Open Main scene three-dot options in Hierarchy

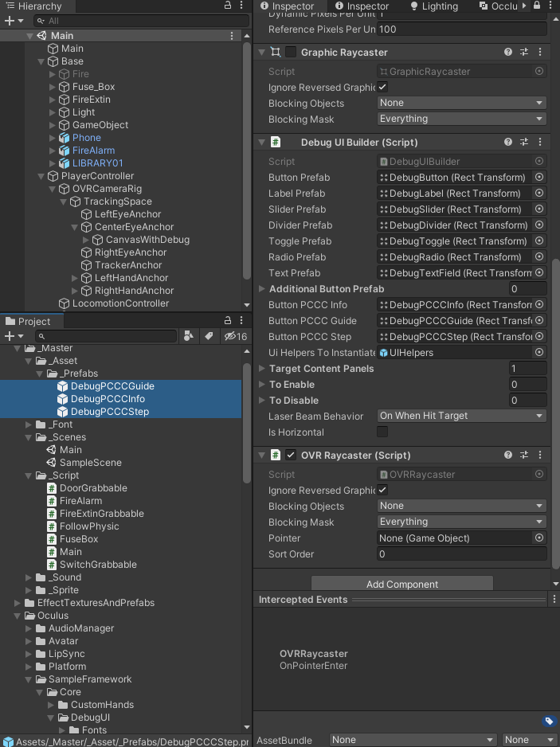(232, 36)
